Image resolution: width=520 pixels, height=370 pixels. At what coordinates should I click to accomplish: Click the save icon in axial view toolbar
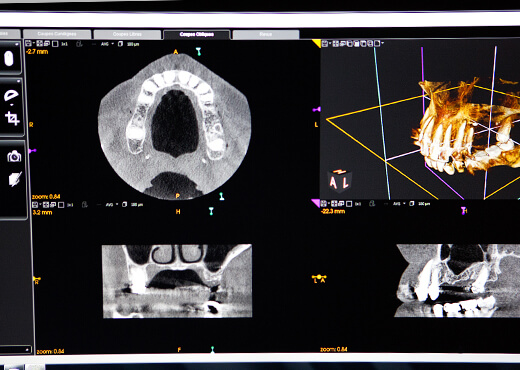pos(28,43)
